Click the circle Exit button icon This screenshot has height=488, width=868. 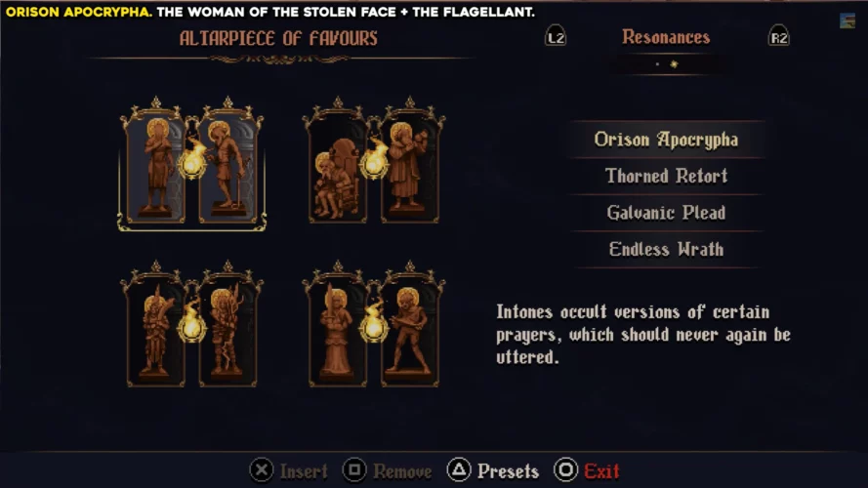pyautogui.click(x=565, y=470)
